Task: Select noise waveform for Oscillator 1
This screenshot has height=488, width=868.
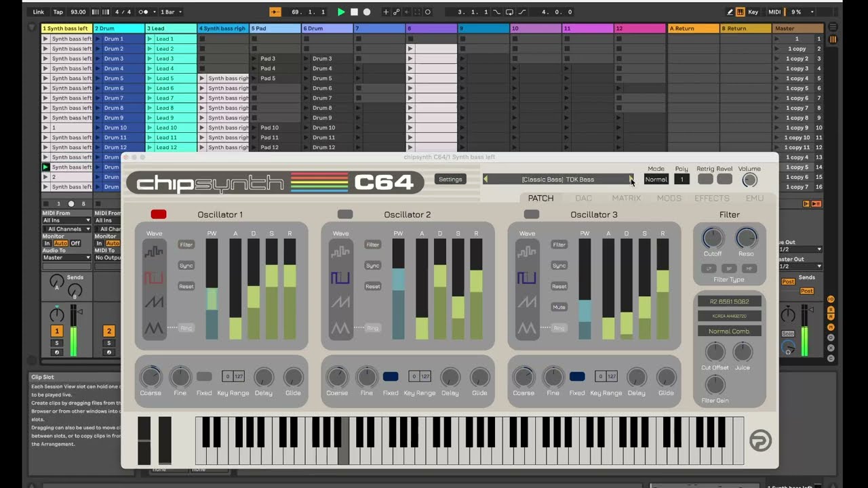Action: point(154,252)
